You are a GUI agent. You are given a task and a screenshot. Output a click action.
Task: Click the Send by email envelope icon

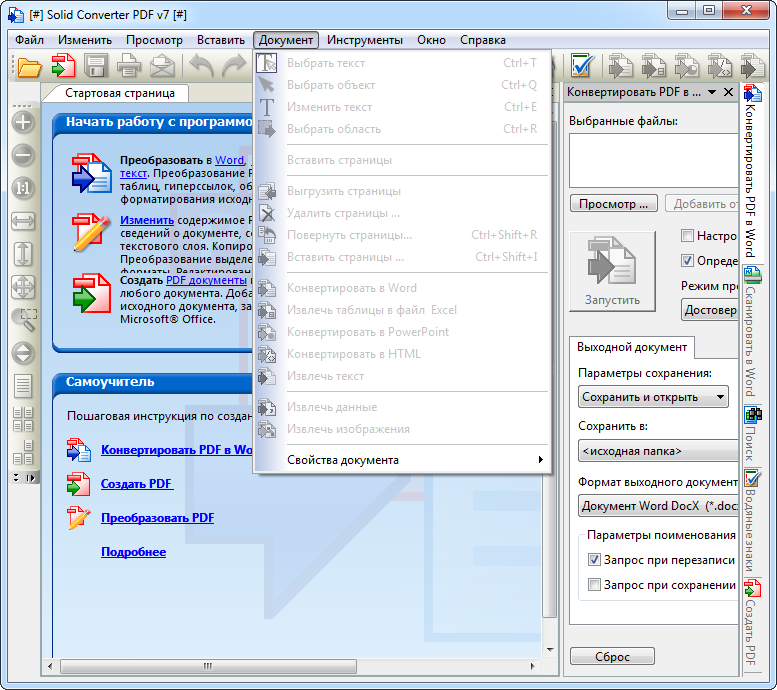pyautogui.click(x=162, y=66)
